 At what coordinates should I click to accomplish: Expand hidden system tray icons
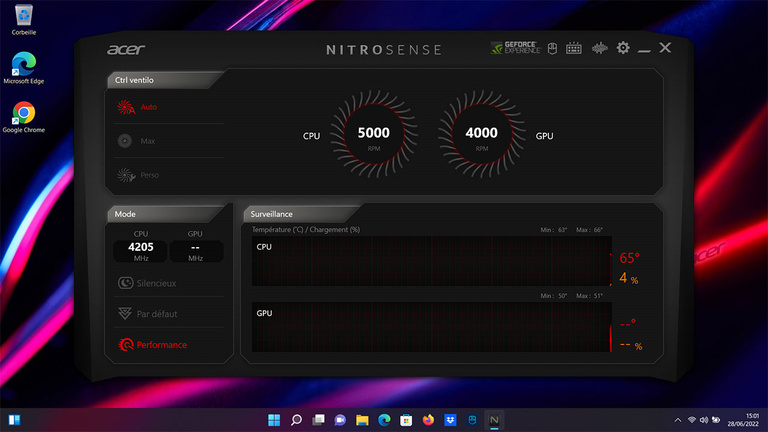pyautogui.click(x=678, y=420)
